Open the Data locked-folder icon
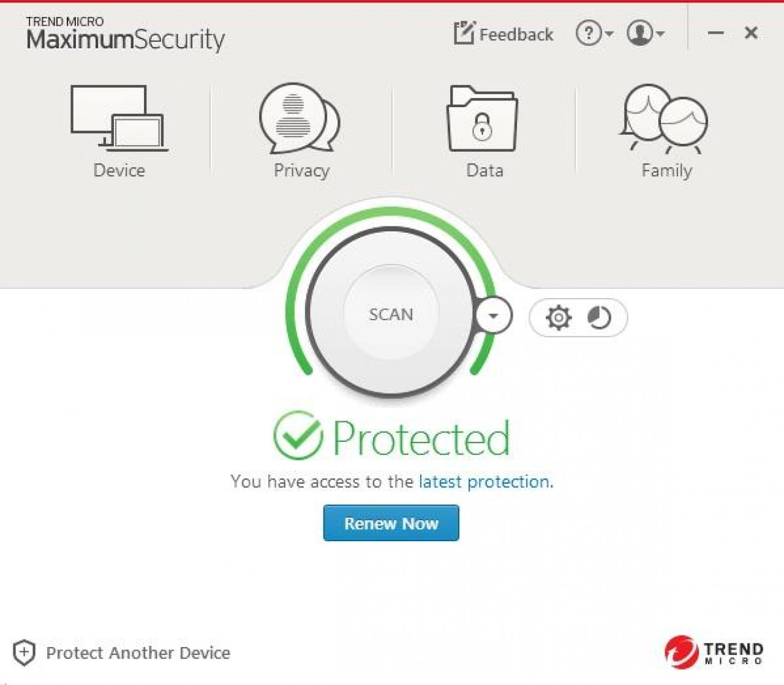784x685 pixels. click(x=483, y=119)
